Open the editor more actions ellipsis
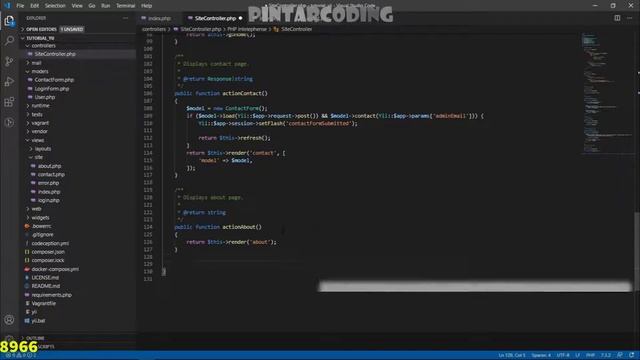Viewport: 640px width, 360px height. pyautogui.click(x=629, y=18)
